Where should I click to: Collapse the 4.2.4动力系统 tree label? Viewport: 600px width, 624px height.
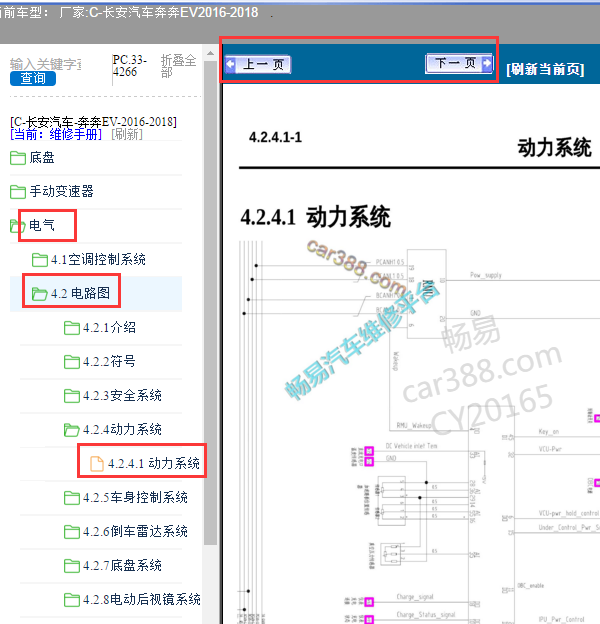[x=123, y=430]
